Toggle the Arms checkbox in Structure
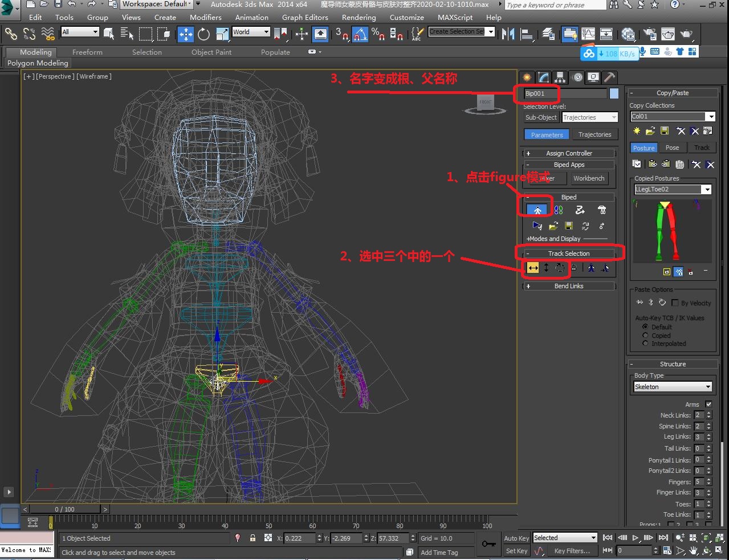729x560 pixels. (x=708, y=404)
